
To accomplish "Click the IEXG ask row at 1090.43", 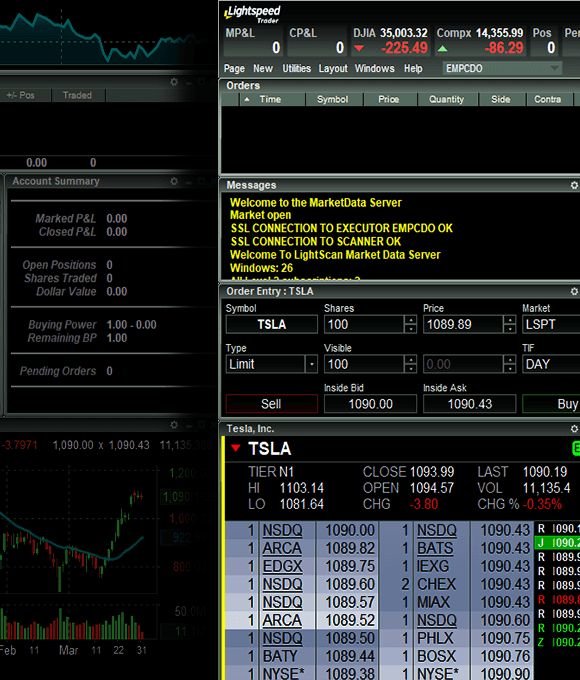I will (457, 566).
